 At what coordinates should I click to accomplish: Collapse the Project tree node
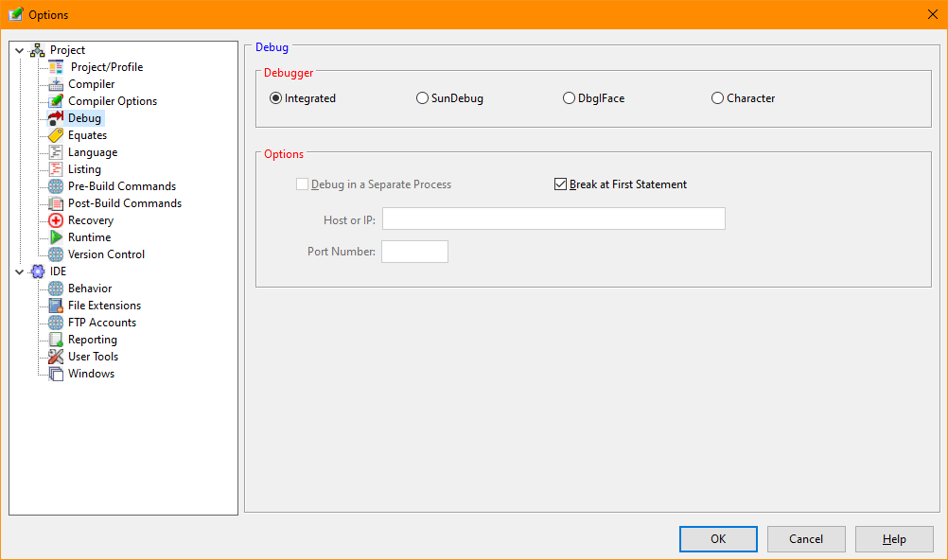click(20, 50)
